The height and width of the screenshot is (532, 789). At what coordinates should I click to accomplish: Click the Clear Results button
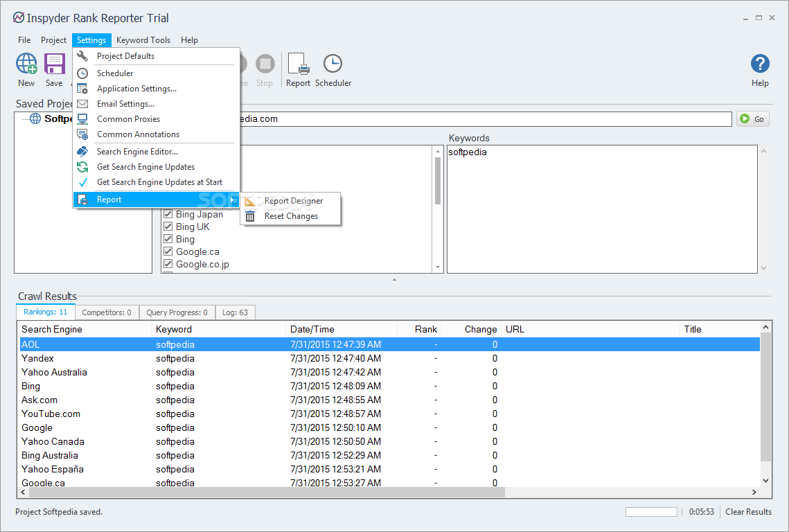(x=748, y=512)
